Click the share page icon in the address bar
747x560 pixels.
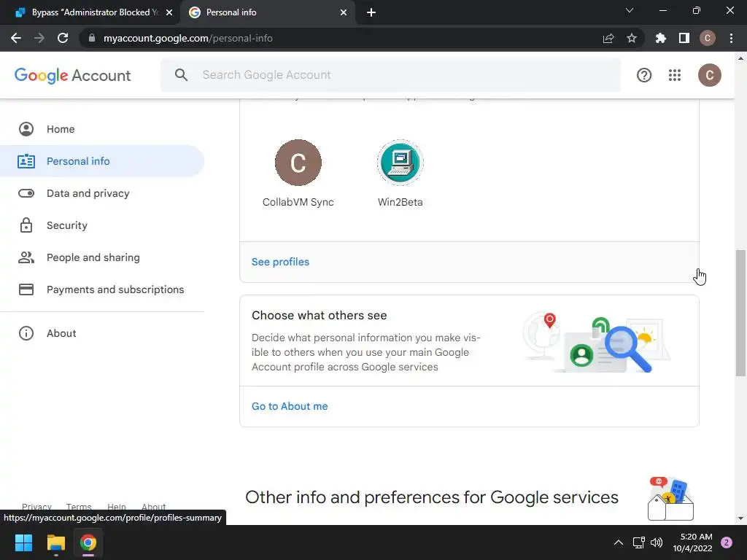[608, 38]
